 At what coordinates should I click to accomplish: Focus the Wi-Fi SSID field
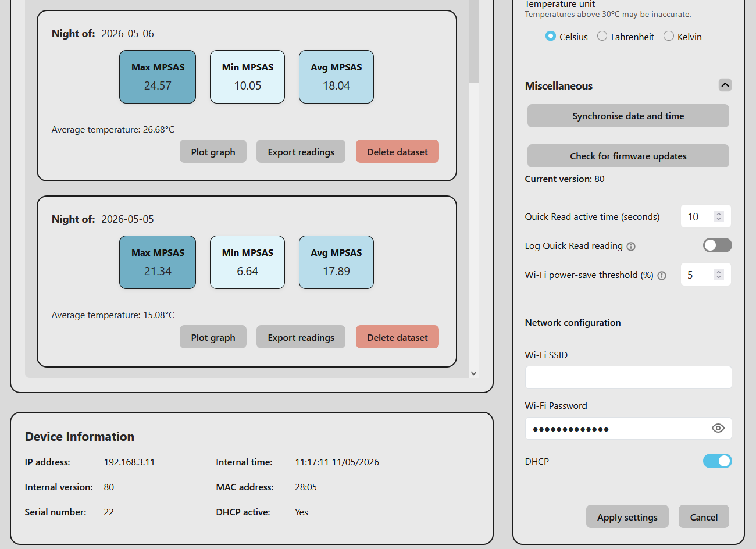point(628,377)
